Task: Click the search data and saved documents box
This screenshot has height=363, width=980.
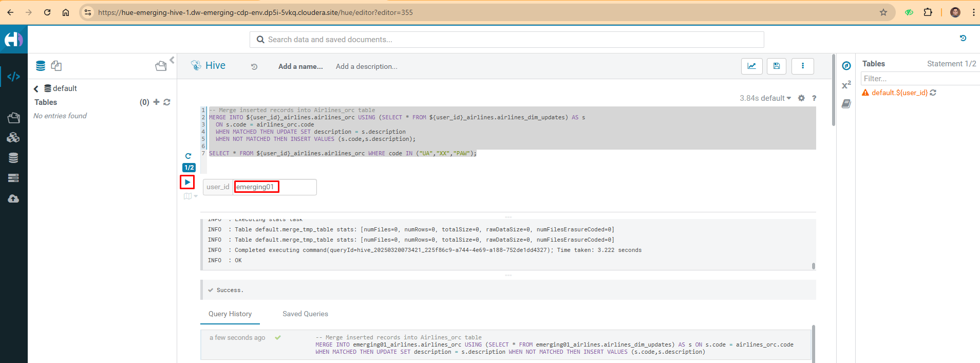Action: pos(507,40)
